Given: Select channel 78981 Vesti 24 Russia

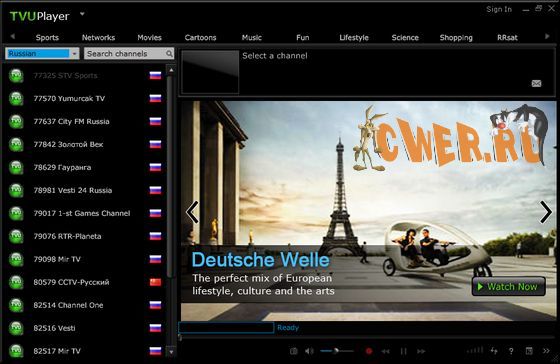Looking at the screenshot, I should [x=85, y=190].
